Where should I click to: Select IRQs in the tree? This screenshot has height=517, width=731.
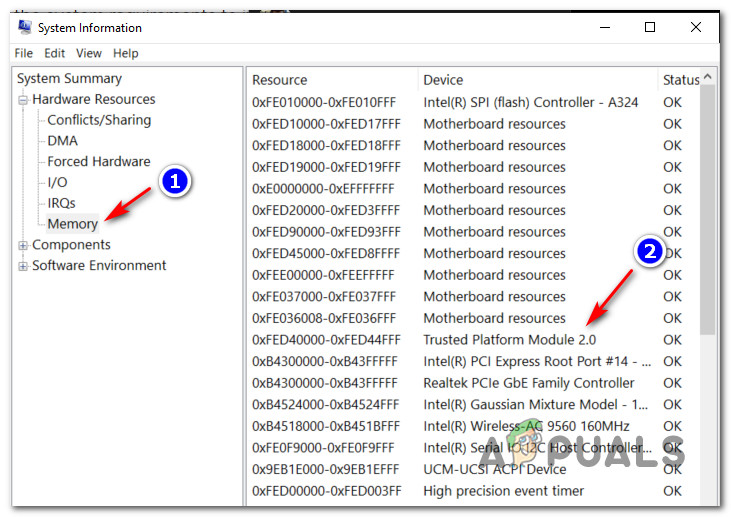61,203
